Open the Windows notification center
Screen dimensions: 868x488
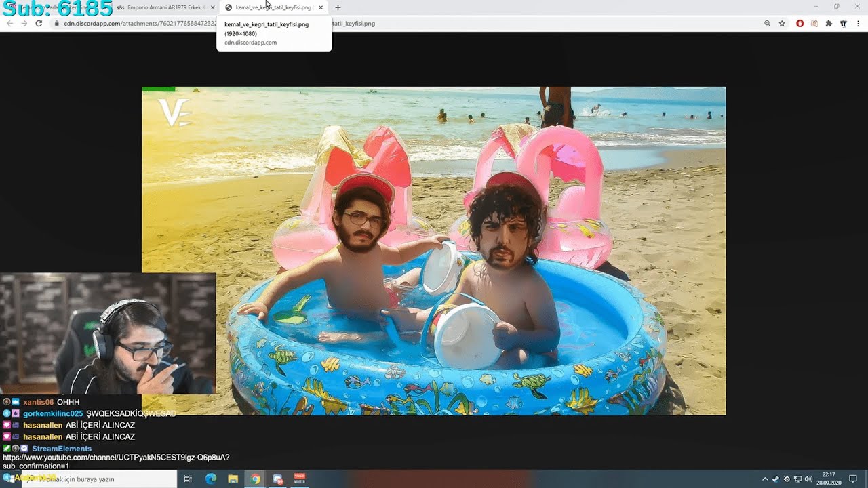pos(853,479)
